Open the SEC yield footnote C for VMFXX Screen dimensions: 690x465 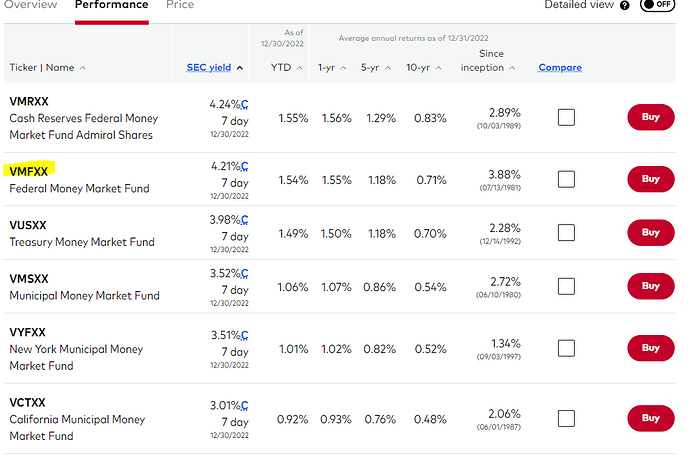[x=244, y=166]
